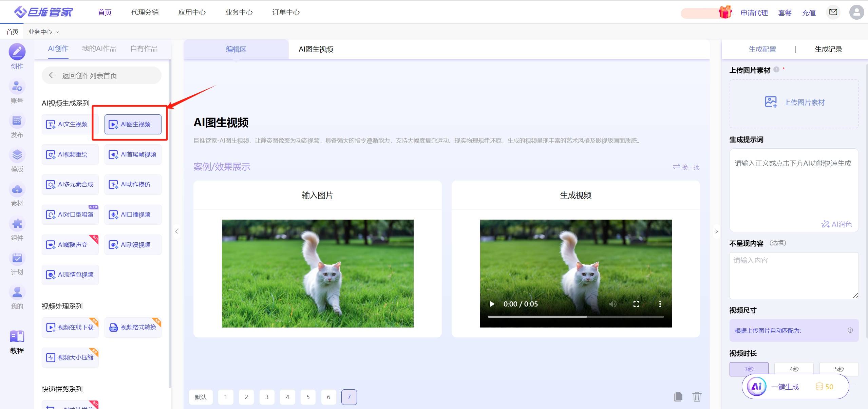Click the 一键生成 button
This screenshot has width=868, height=409.
(x=785, y=387)
